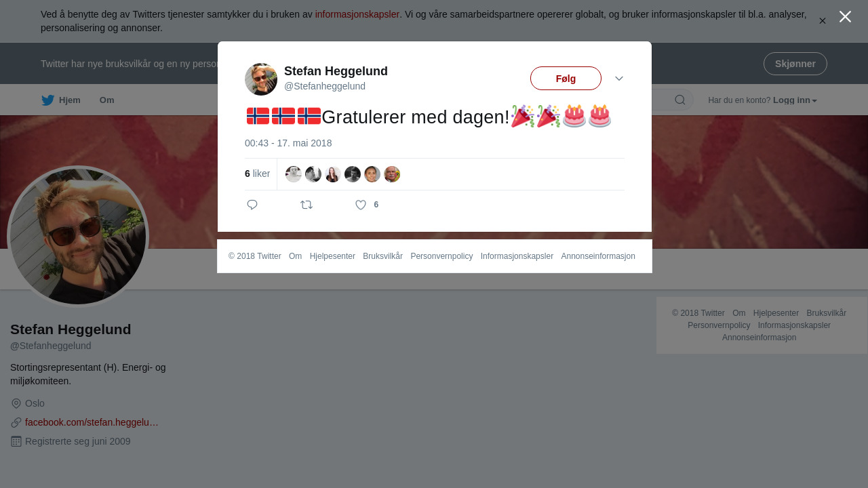The image size is (868, 488).
Task: Go to Hjem in the navigation bar
Action: point(70,100)
